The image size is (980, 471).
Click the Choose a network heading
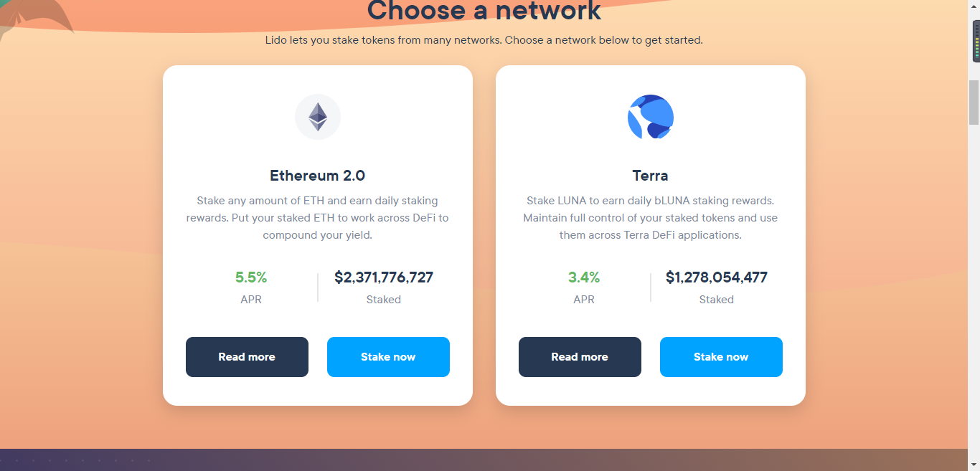[x=484, y=10]
